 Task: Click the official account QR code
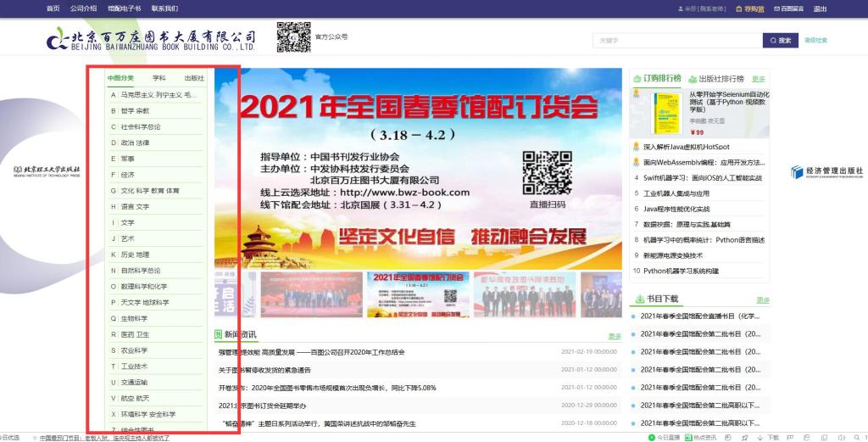tap(293, 37)
